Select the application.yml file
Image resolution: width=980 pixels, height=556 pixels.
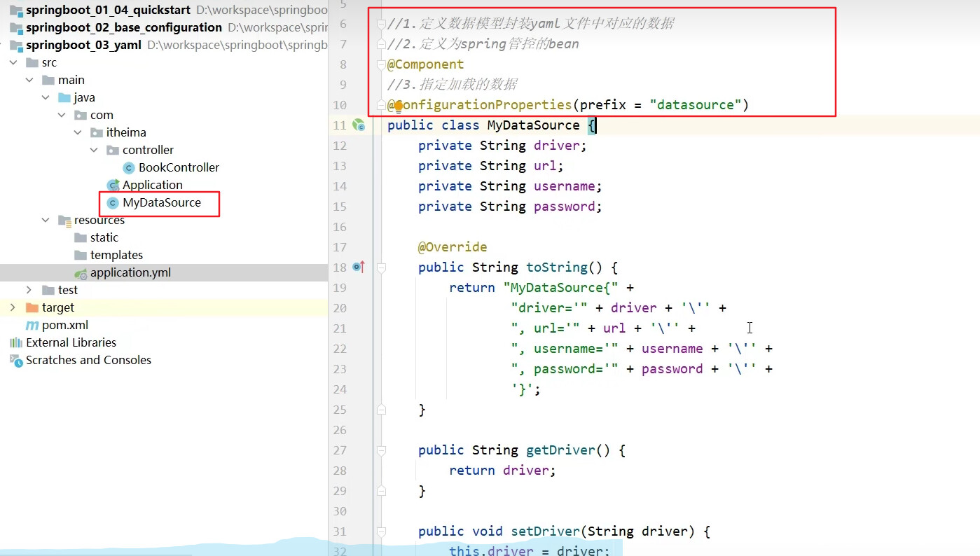pyautogui.click(x=130, y=272)
